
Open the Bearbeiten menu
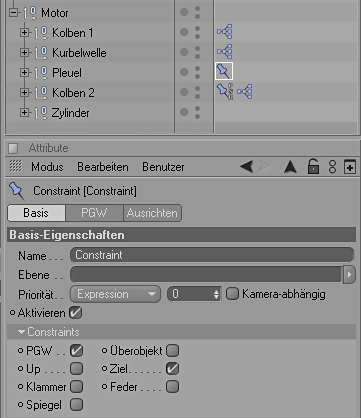pos(103,167)
